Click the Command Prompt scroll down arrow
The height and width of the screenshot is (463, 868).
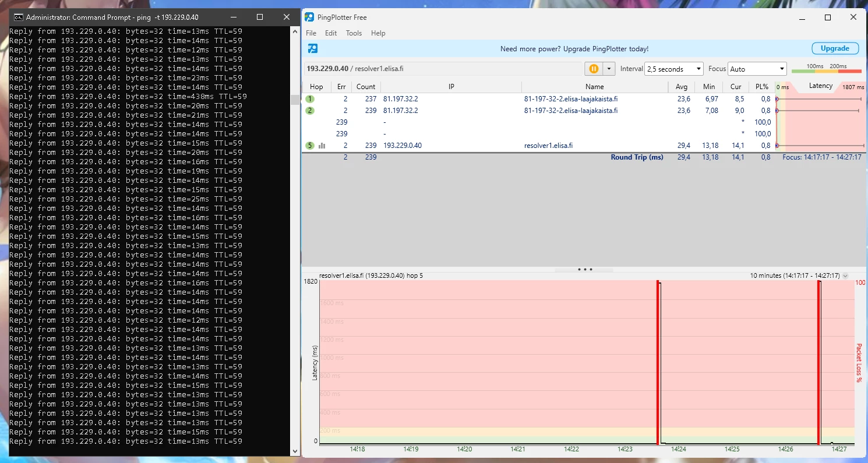tap(295, 451)
